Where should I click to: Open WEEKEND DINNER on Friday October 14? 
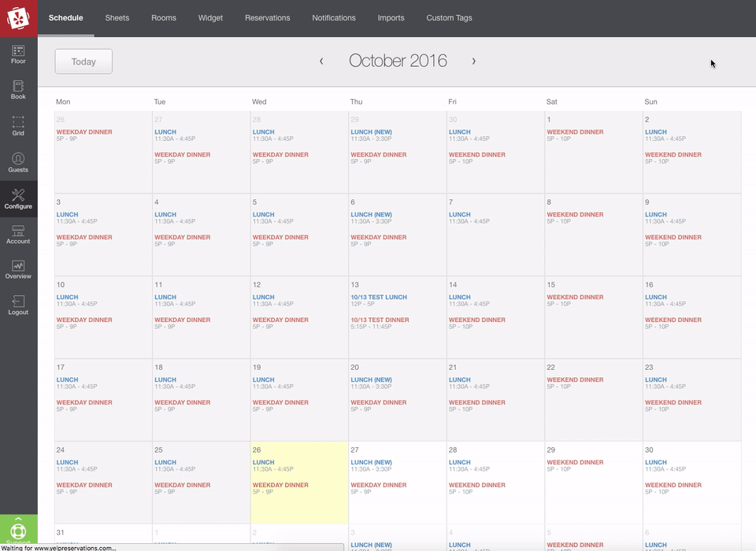pos(477,320)
